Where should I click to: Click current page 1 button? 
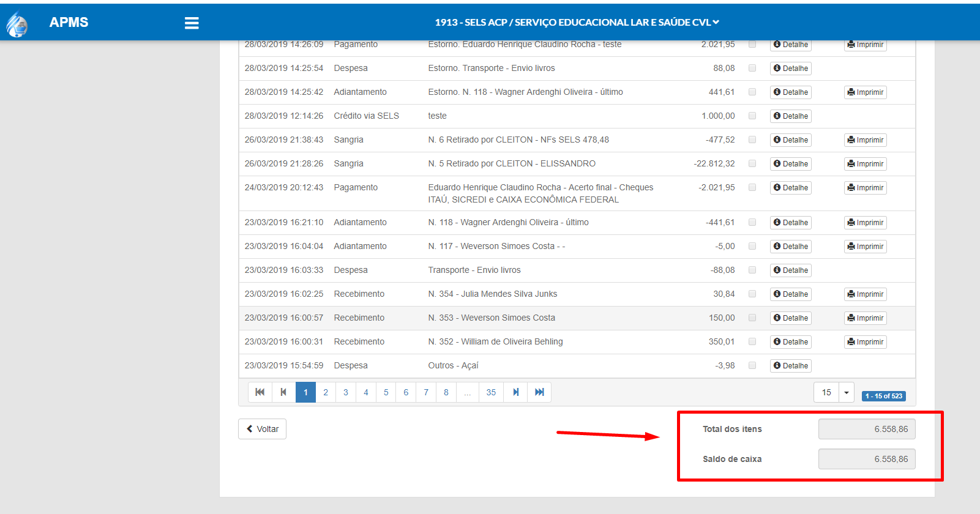[305, 392]
